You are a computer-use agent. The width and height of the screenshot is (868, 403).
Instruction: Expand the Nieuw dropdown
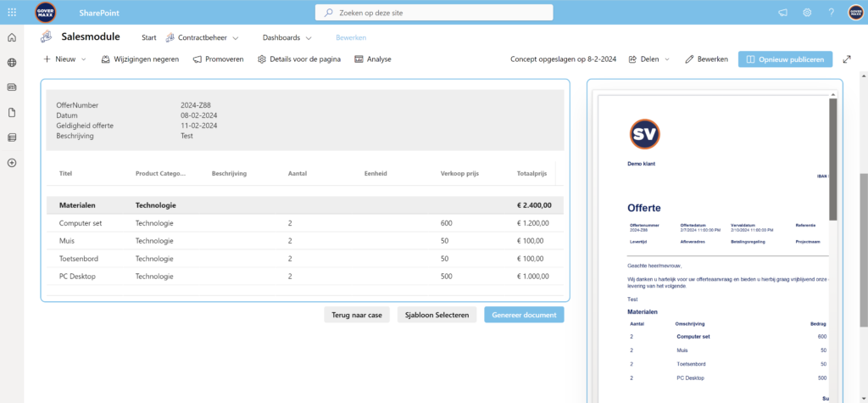[x=64, y=59]
